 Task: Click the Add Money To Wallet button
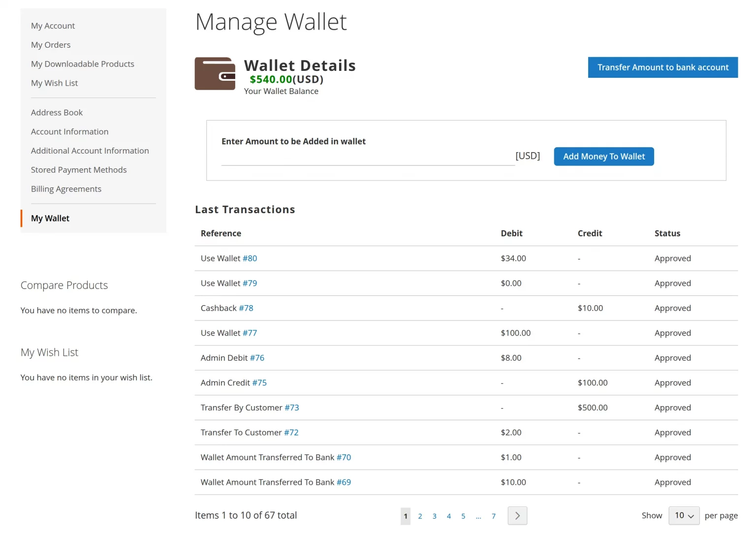point(603,156)
